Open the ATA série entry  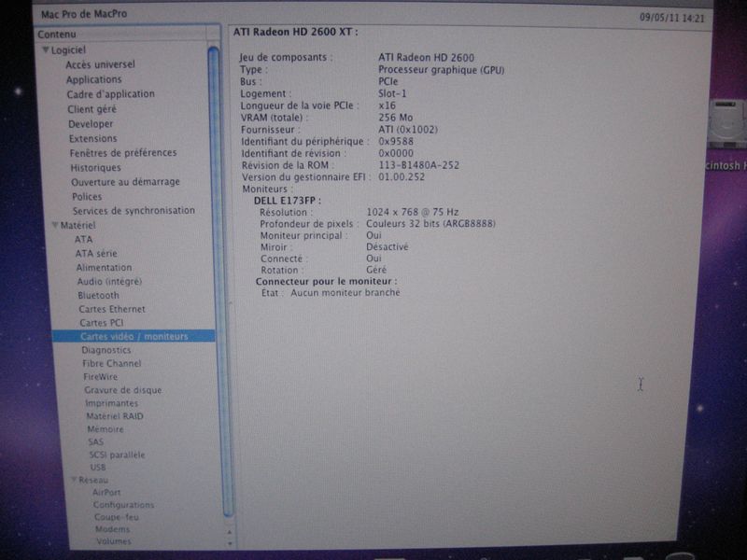click(x=96, y=253)
